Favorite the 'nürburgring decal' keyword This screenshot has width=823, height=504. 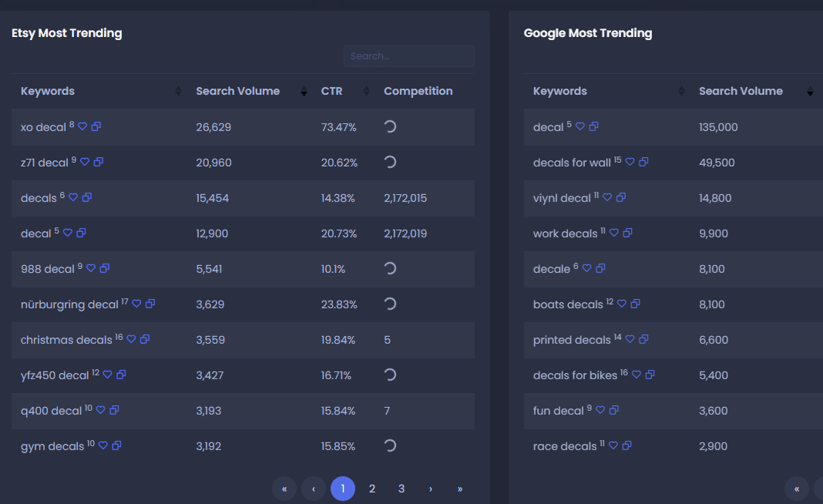pyautogui.click(x=136, y=304)
